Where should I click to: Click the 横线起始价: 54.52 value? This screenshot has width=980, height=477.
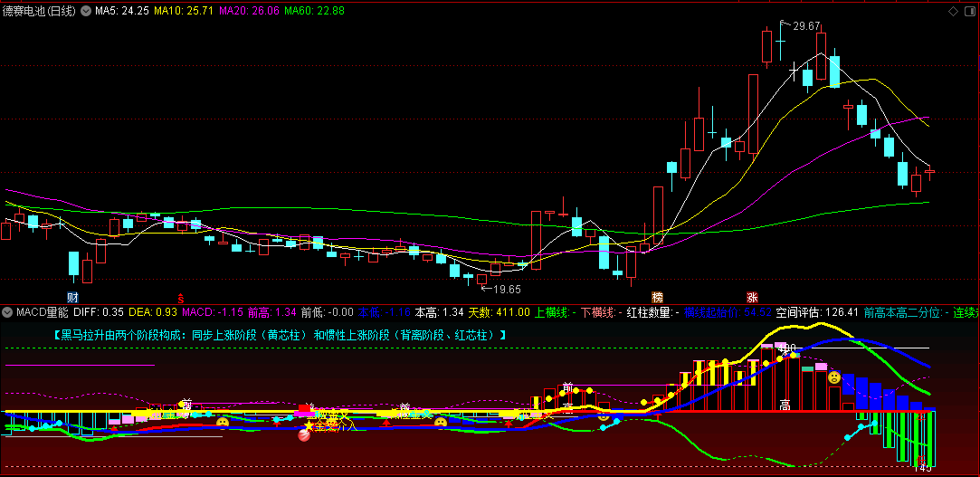click(728, 312)
